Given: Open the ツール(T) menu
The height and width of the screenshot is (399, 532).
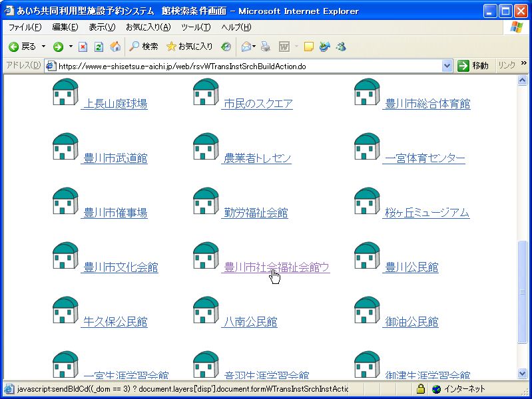Looking at the screenshot, I should coord(196,27).
